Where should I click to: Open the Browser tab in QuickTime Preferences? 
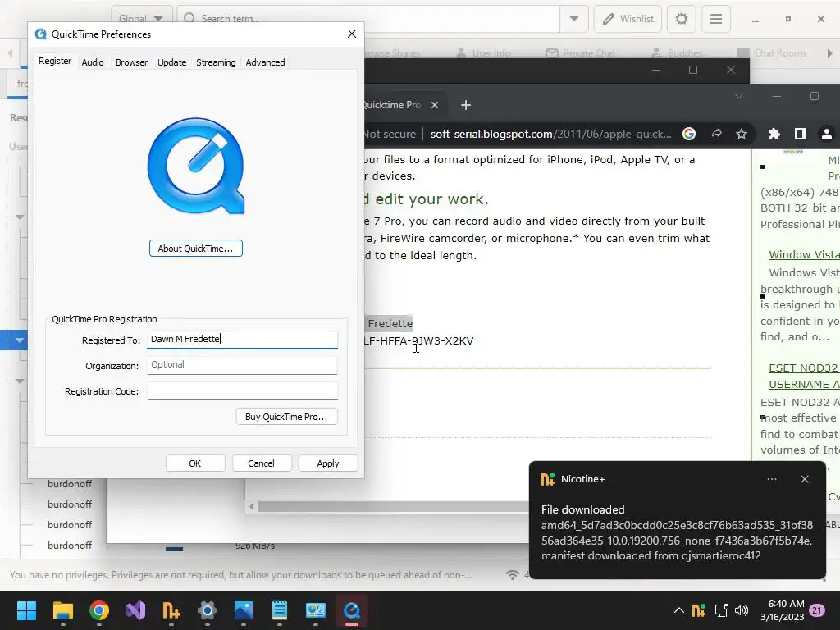pyautogui.click(x=131, y=62)
